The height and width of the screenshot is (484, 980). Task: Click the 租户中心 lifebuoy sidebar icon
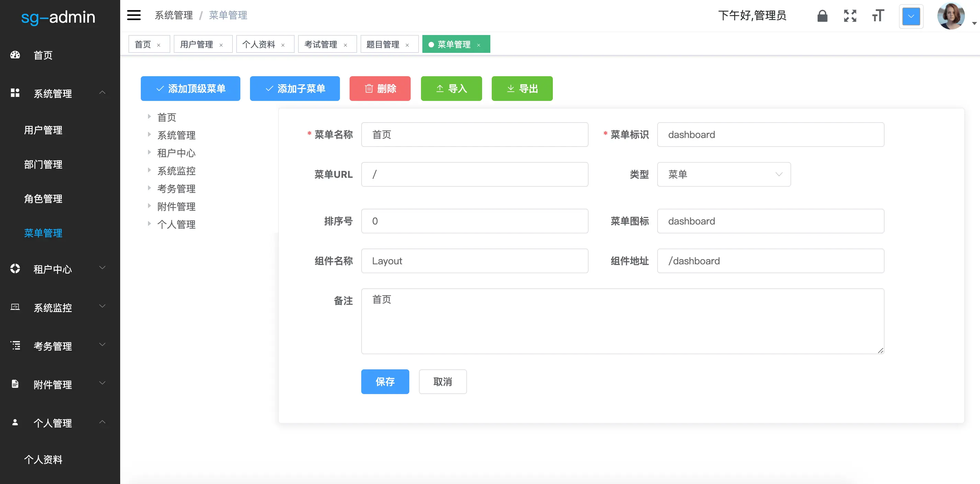(x=15, y=268)
